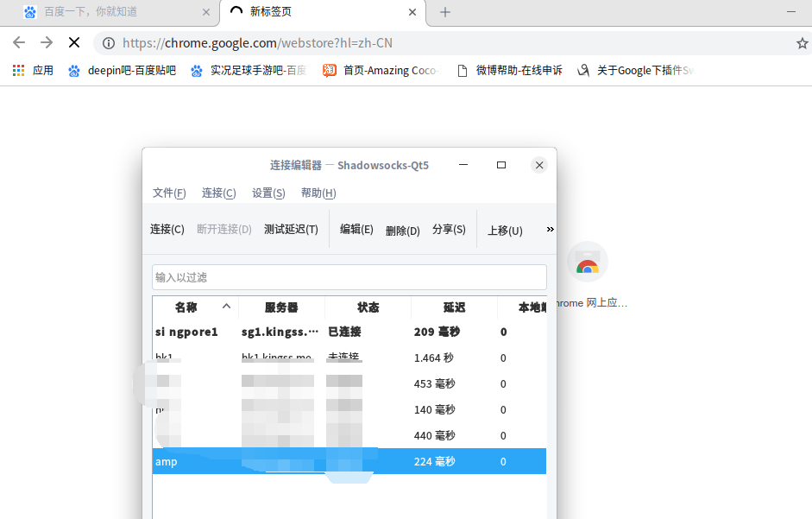Click the sg1.kingss server cell
The width and height of the screenshot is (812, 519).
pyautogui.click(x=280, y=332)
